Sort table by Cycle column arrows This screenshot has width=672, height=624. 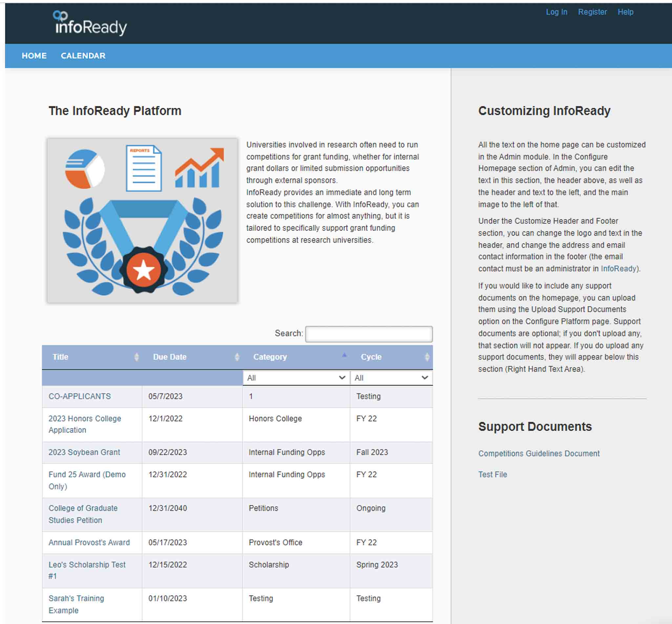click(427, 357)
